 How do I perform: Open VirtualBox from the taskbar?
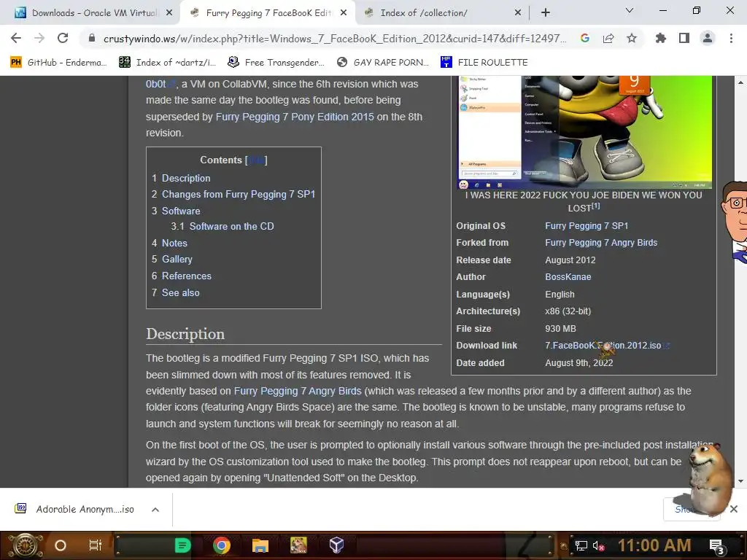(336, 545)
